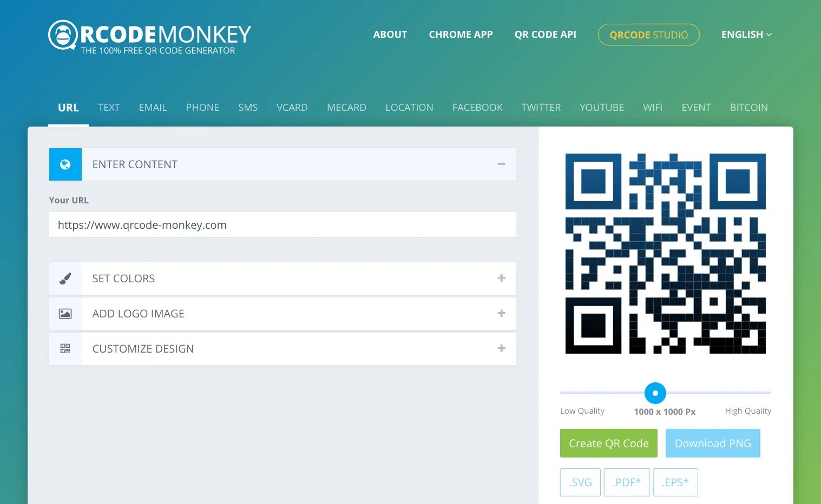The width and height of the screenshot is (821, 504).
Task: Open the QRCode Studio link
Action: pyautogui.click(x=649, y=35)
